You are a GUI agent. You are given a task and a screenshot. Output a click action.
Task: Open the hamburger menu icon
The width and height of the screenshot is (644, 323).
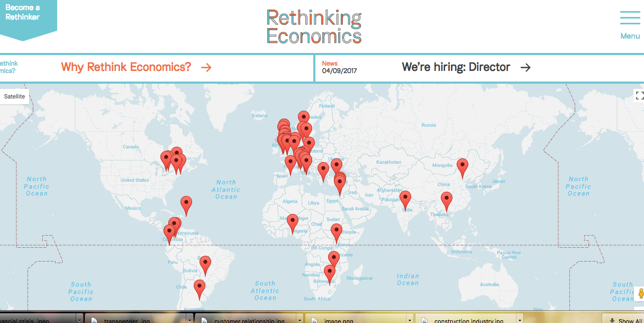630,17
